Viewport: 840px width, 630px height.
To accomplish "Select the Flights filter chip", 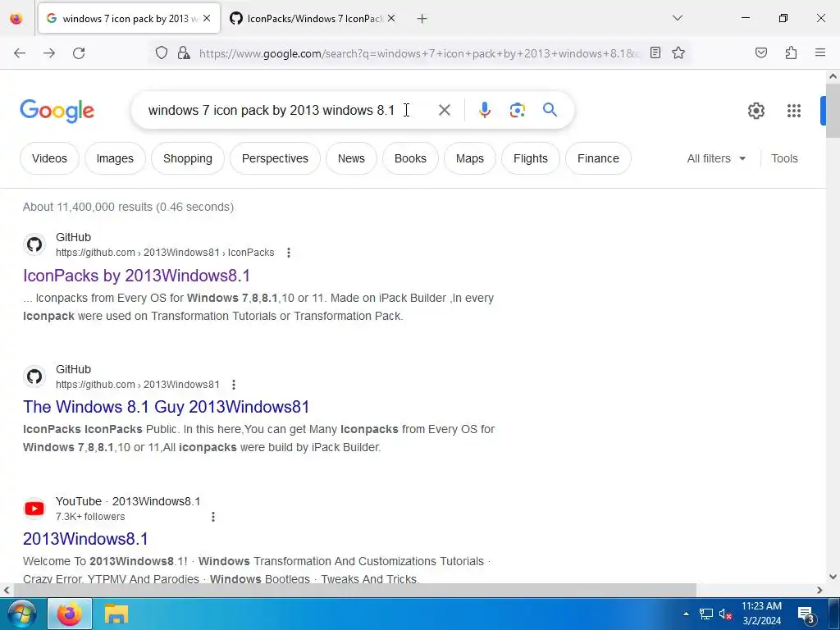I will click(x=531, y=158).
